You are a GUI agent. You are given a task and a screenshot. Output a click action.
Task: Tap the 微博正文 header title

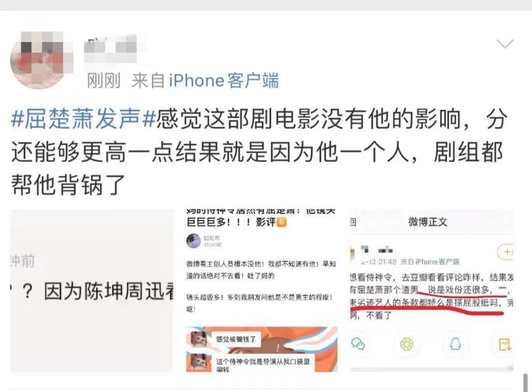pyautogui.click(x=428, y=222)
